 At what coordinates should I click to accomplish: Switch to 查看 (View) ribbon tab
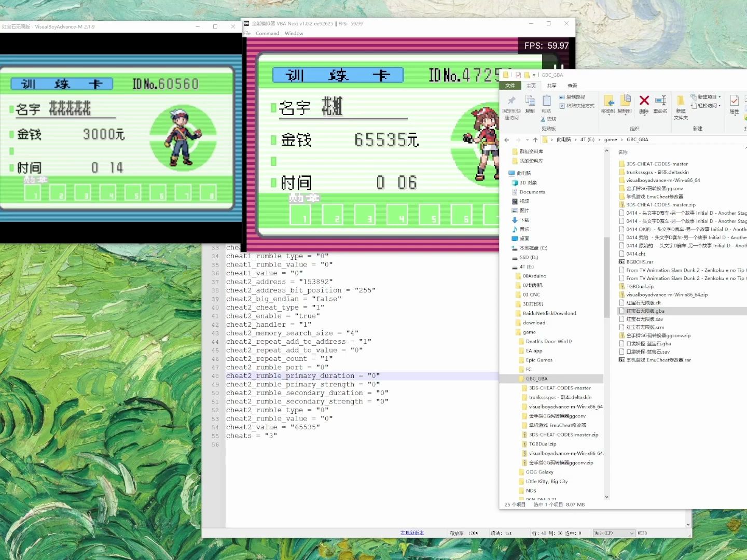(x=572, y=86)
